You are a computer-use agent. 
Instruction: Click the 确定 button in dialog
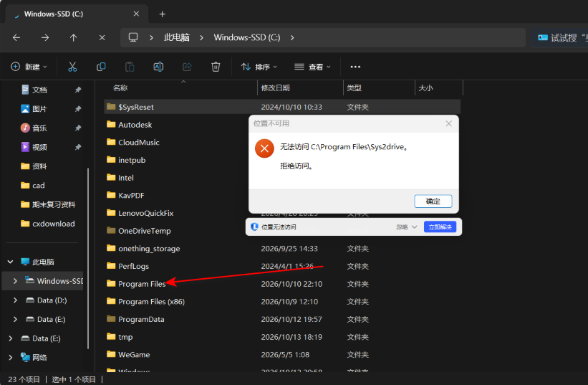433,201
